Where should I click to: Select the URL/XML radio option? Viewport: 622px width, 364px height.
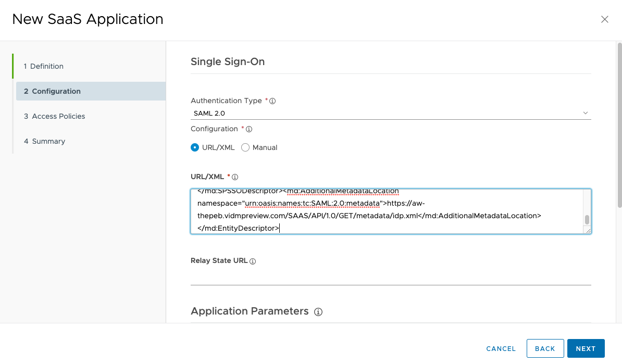click(195, 147)
